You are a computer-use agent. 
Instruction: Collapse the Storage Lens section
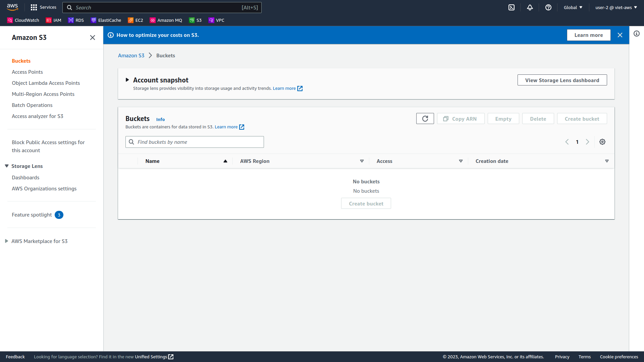[7, 166]
